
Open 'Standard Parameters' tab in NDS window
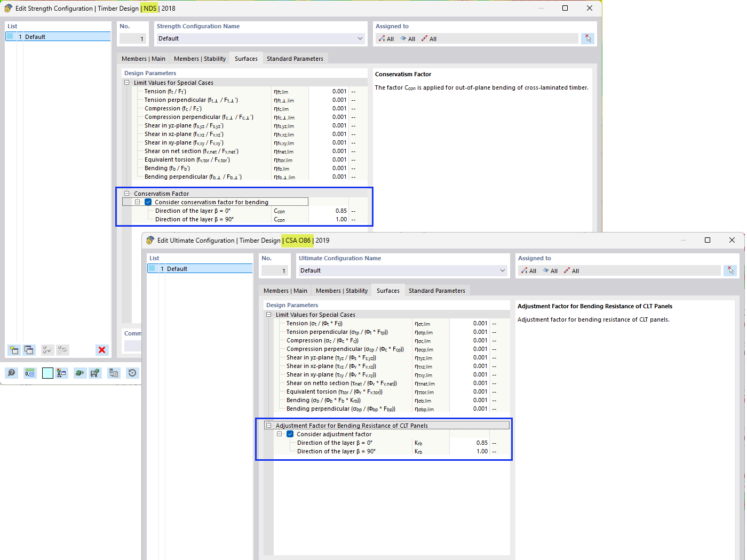(x=295, y=59)
